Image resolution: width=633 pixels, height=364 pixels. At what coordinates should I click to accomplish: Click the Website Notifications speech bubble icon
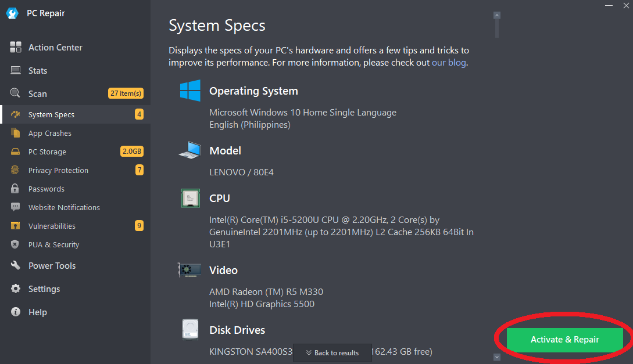coord(15,207)
